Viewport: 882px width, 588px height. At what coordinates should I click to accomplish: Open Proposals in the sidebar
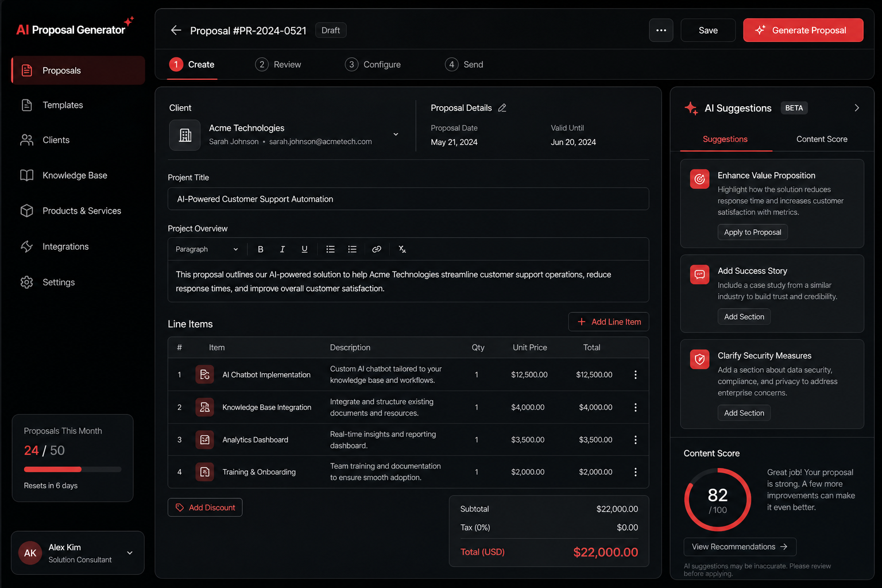tap(78, 71)
